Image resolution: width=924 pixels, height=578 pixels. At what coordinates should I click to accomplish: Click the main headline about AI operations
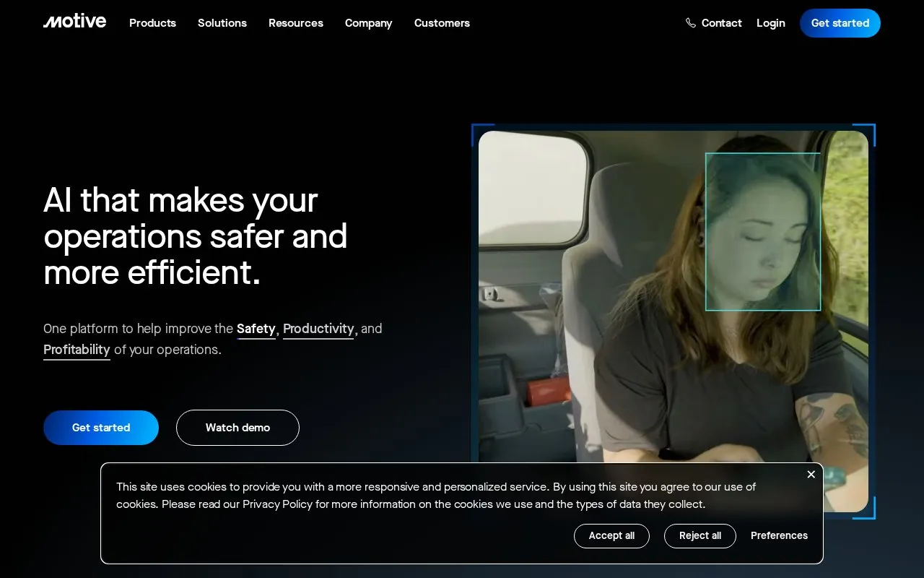[196, 236]
